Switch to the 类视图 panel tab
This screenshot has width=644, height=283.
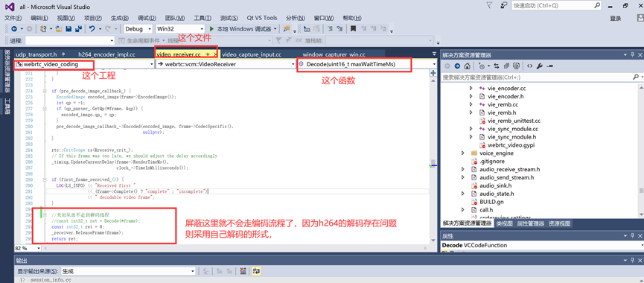[x=504, y=223]
